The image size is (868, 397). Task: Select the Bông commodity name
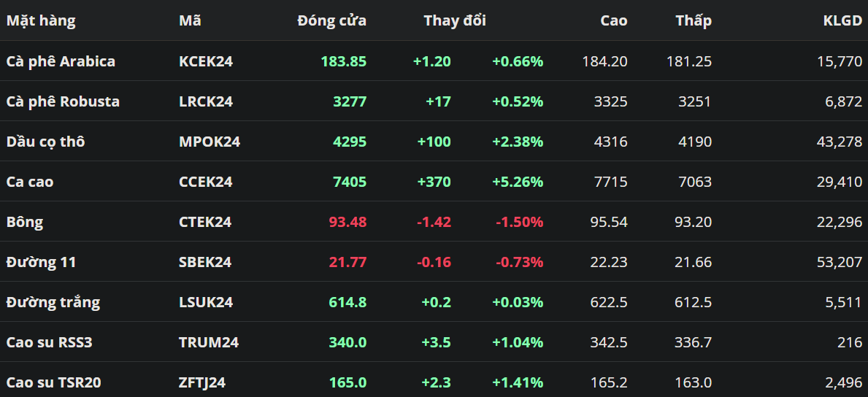click(25, 222)
